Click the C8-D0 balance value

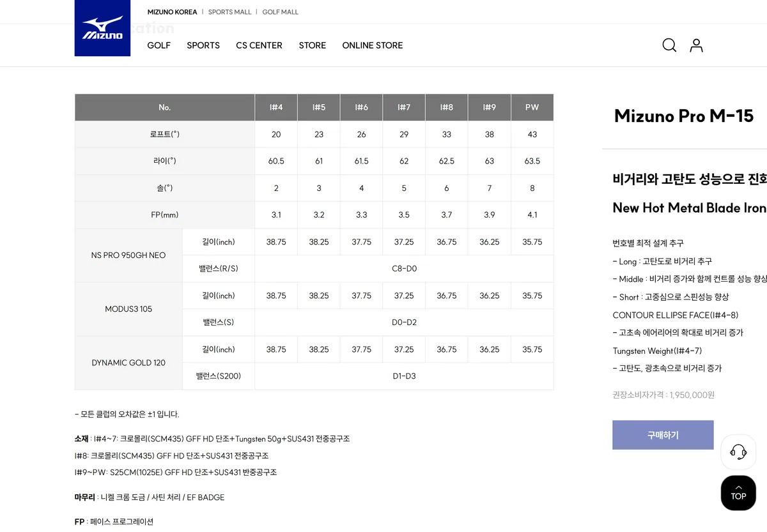pyautogui.click(x=404, y=269)
